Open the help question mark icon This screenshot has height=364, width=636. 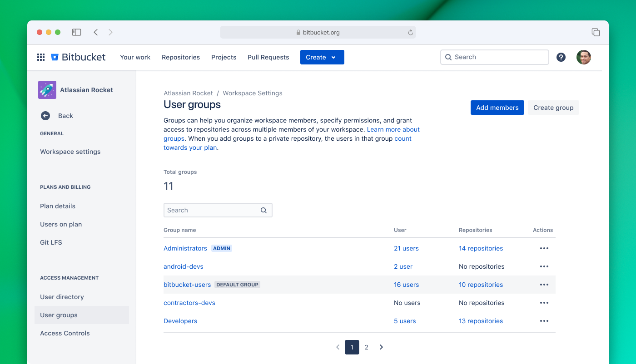tap(561, 57)
